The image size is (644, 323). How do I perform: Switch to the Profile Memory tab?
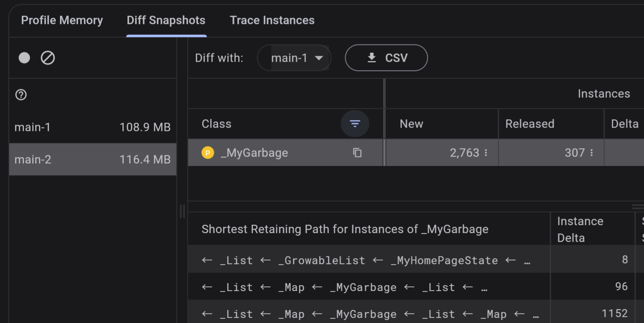pyautogui.click(x=62, y=20)
